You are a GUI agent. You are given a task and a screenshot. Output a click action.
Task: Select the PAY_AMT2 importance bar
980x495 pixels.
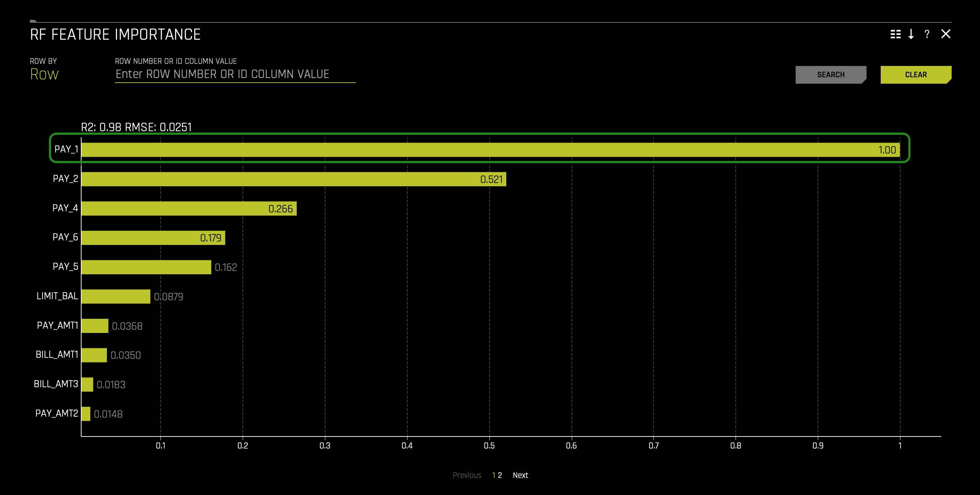[85, 413]
